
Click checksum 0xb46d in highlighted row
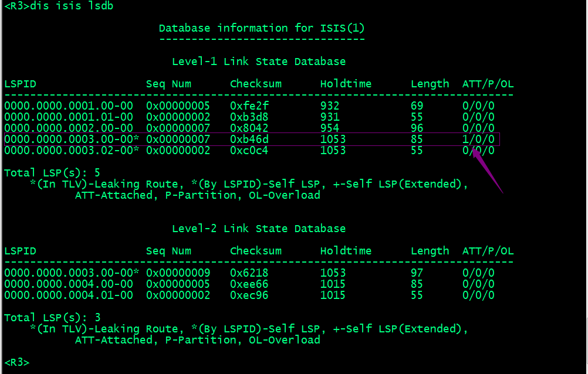tap(249, 140)
